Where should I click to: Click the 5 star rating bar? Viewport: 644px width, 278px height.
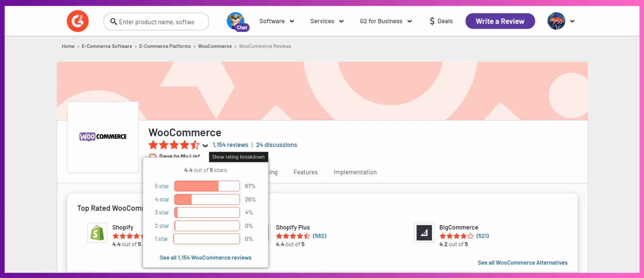tap(207, 186)
